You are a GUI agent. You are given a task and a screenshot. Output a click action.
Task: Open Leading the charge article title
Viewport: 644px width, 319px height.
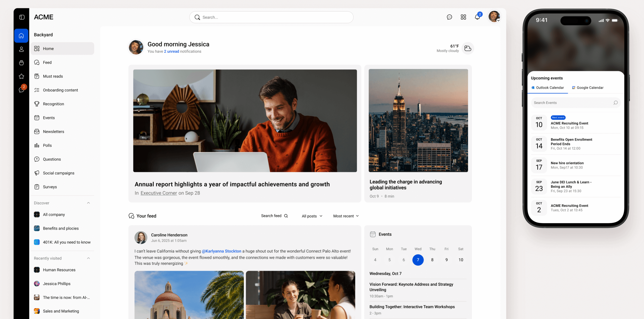pos(406,185)
